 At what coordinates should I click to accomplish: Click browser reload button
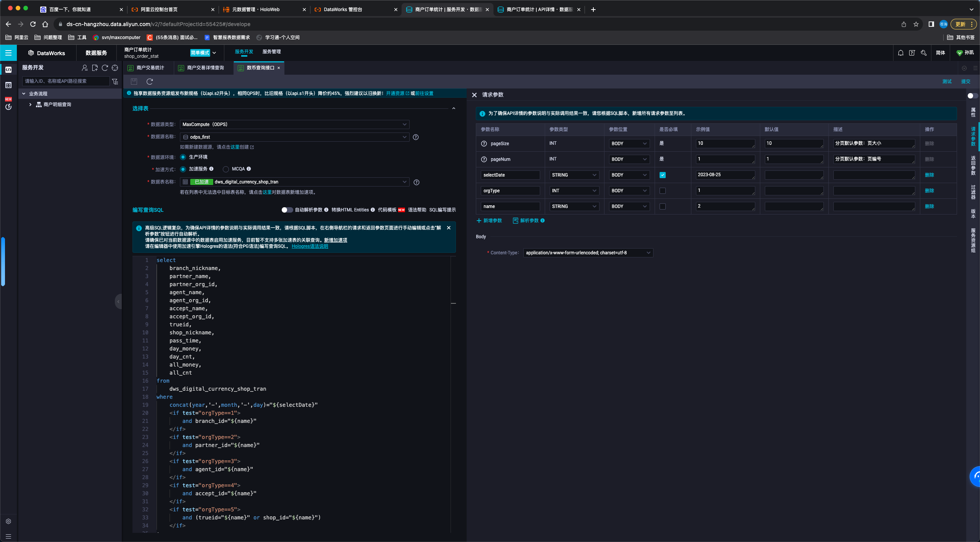tap(33, 24)
